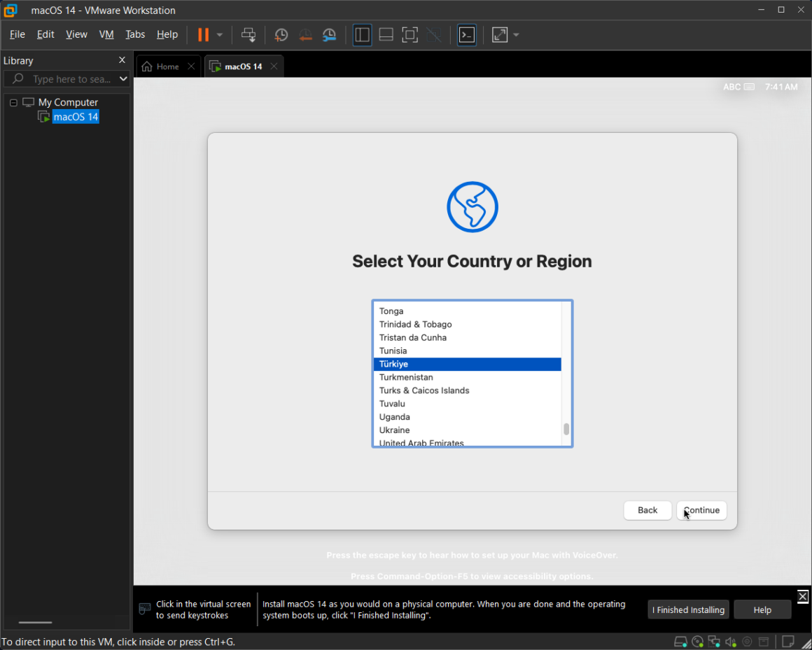812x650 pixels.
Task: Select Turks & Caicos Islands
Action: coord(467,390)
